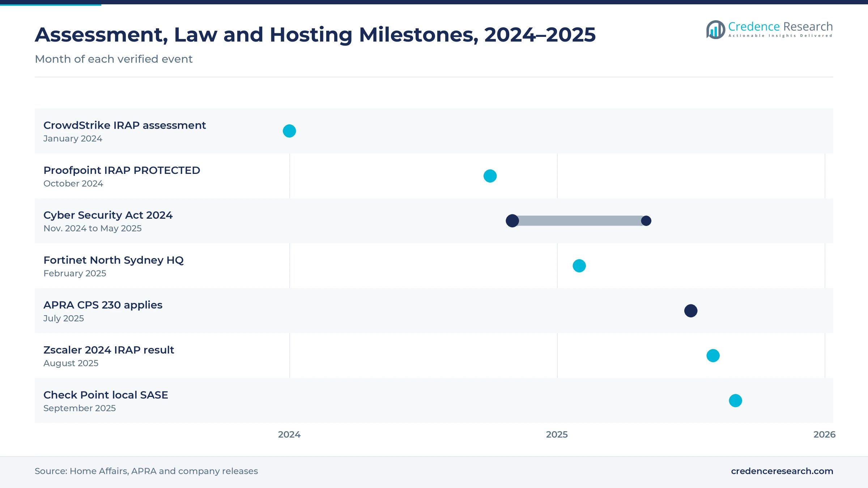Click the Cyber Security Act range bar
The height and width of the screenshot is (488, 868).
(579, 221)
